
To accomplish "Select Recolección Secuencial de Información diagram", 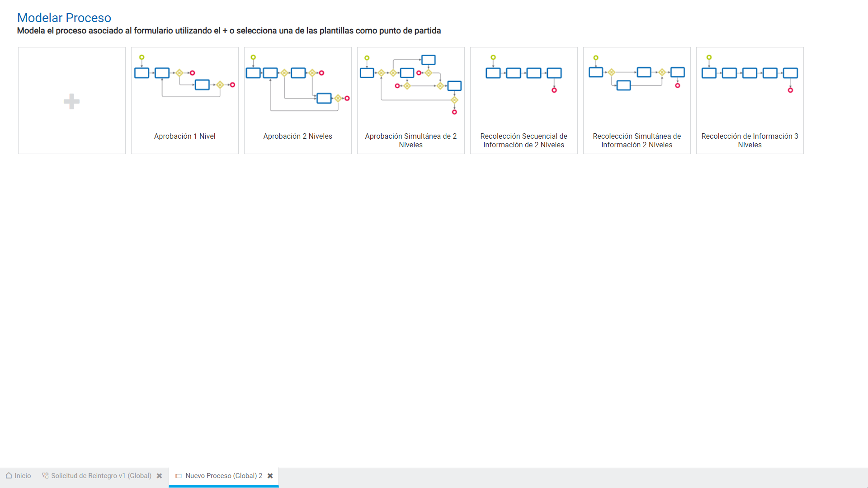I will (x=524, y=73).
